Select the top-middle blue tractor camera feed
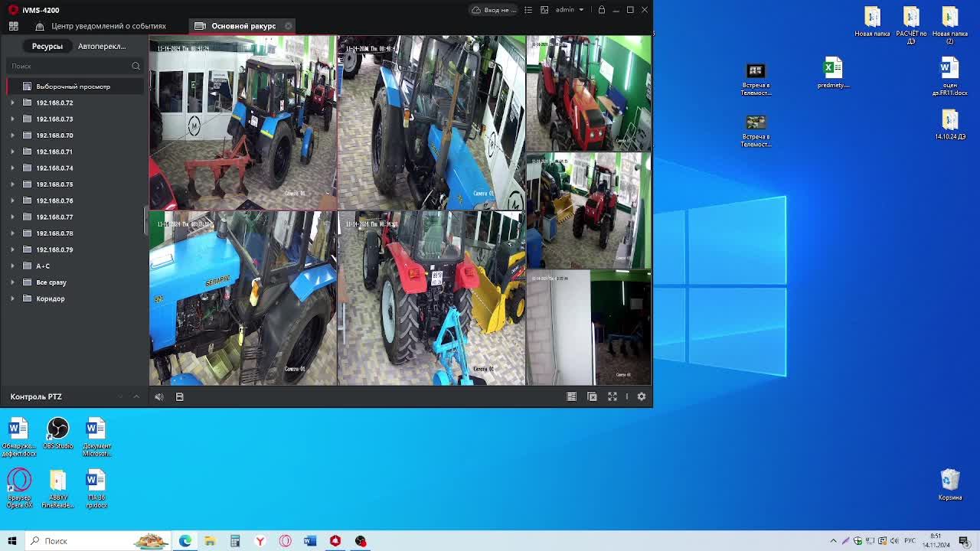This screenshot has height=551, width=980. click(x=432, y=122)
